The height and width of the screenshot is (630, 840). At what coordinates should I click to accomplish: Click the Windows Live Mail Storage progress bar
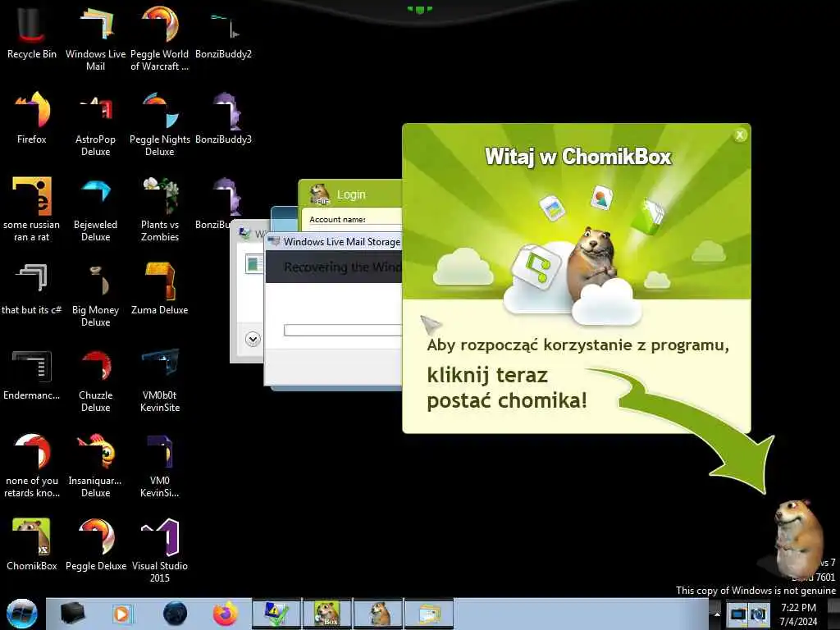pos(343,330)
